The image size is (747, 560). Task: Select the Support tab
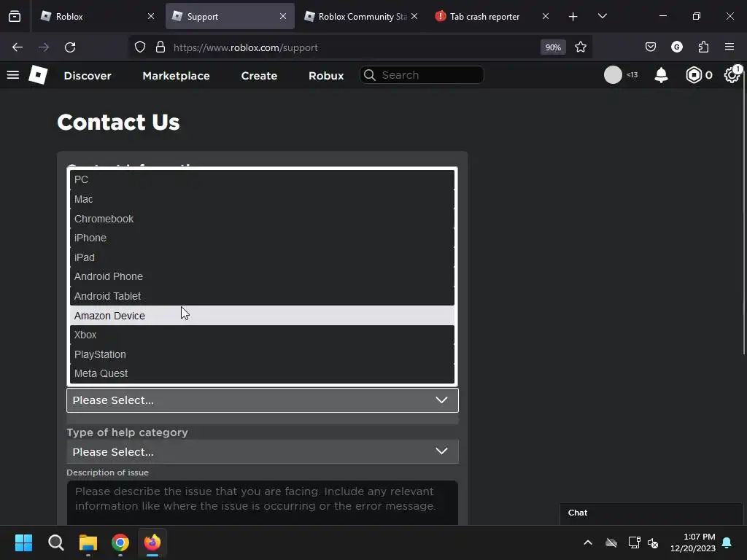pos(230,16)
